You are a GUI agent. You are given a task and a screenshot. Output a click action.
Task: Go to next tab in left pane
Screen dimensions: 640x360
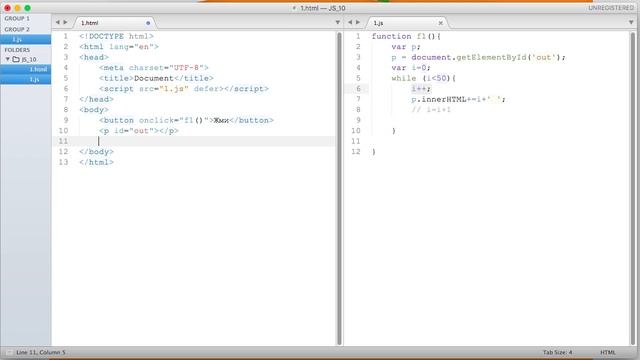65,22
